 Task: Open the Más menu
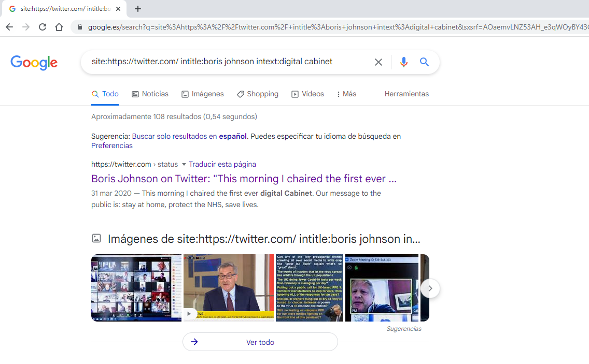tap(346, 94)
